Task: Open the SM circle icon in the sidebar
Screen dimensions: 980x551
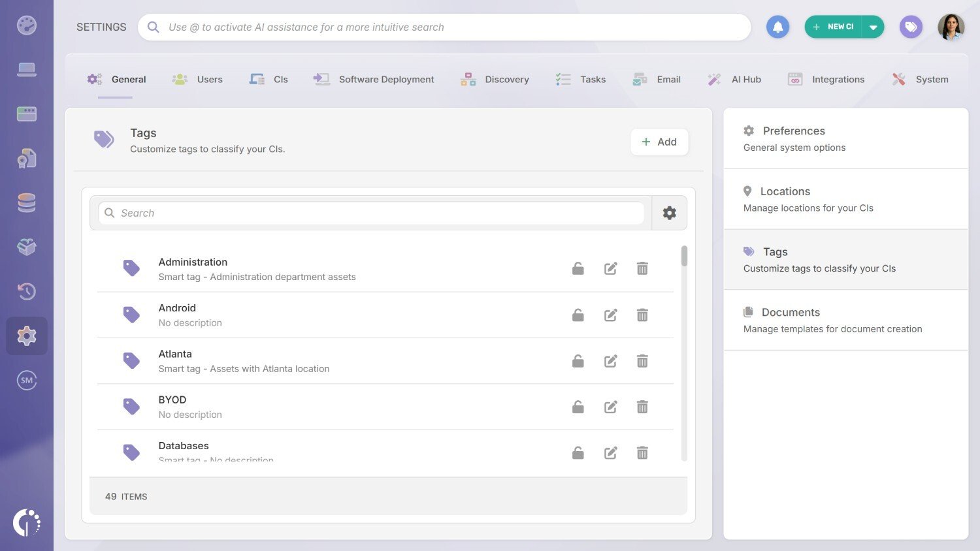Action: click(x=26, y=380)
